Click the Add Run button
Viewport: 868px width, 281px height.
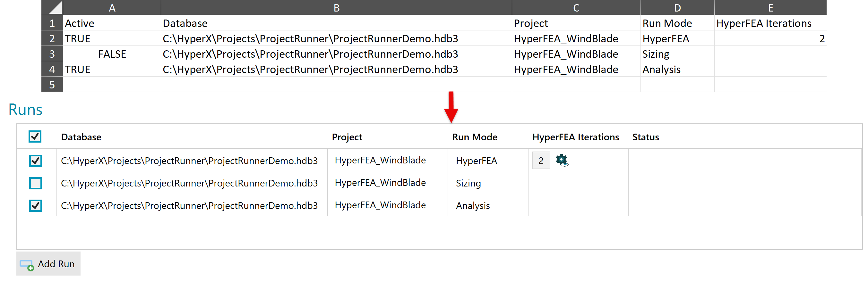48,264
